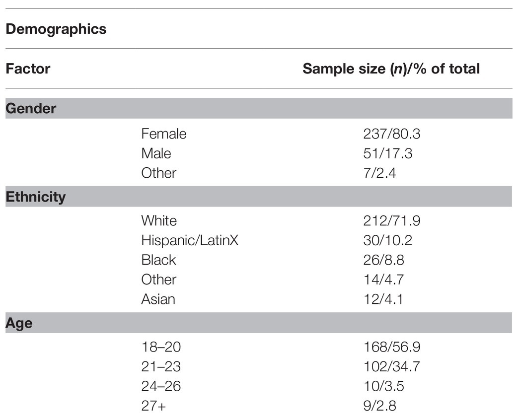
Task: Click the Hispanic/LatinX label
Action: [x=190, y=240]
